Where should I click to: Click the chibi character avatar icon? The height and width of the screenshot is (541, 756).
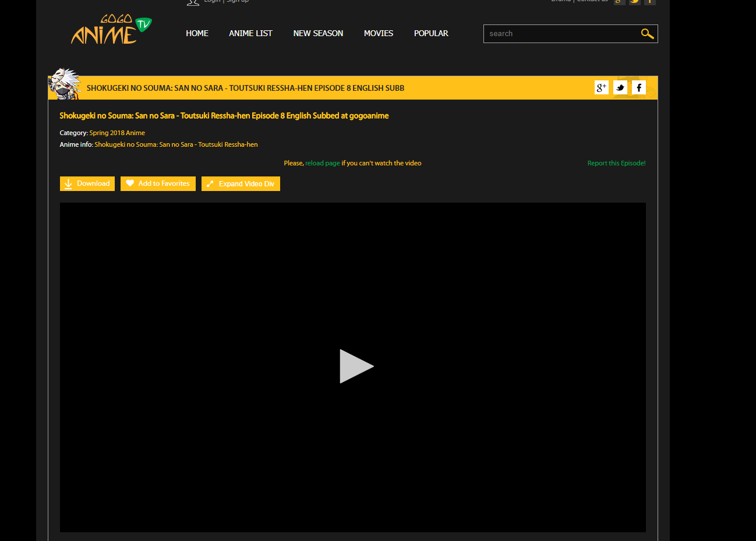tap(63, 84)
